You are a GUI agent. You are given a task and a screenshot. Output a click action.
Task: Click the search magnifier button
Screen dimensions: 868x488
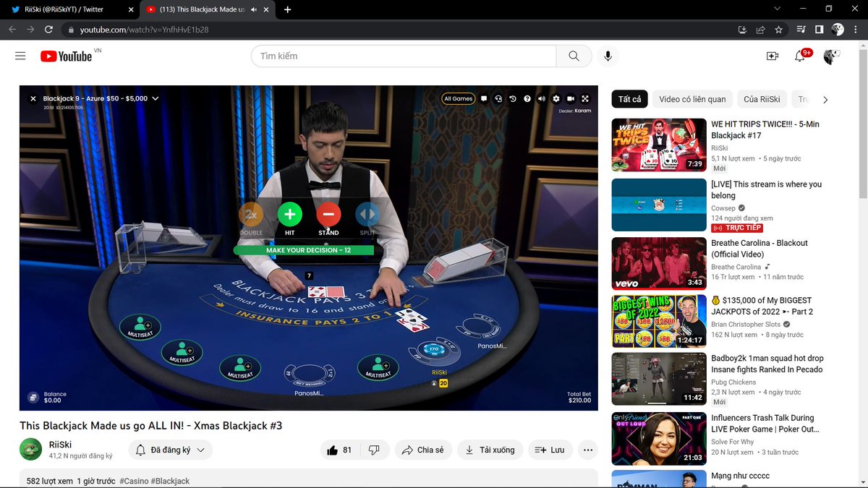pos(574,56)
